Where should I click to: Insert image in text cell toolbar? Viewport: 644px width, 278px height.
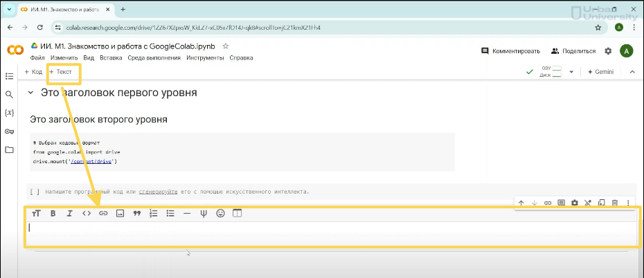pyautogui.click(x=120, y=214)
